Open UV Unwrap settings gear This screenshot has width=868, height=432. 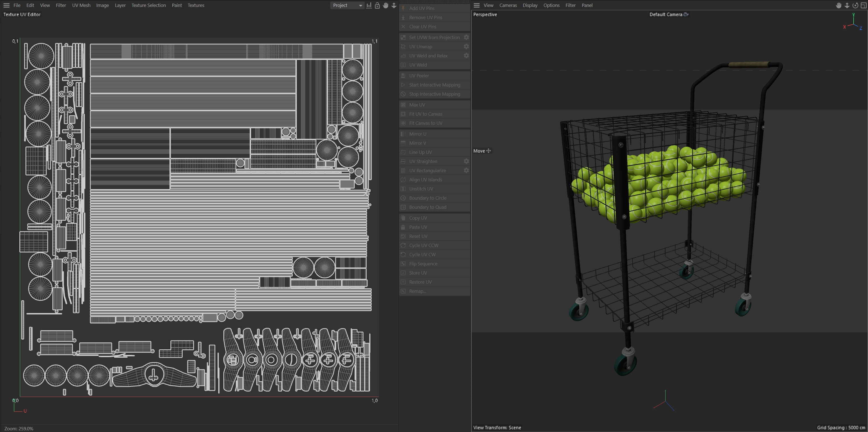click(x=466, y=47)
